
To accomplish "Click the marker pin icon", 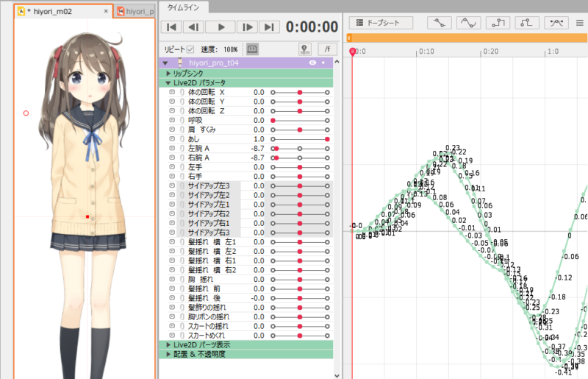I will point(305,49).
